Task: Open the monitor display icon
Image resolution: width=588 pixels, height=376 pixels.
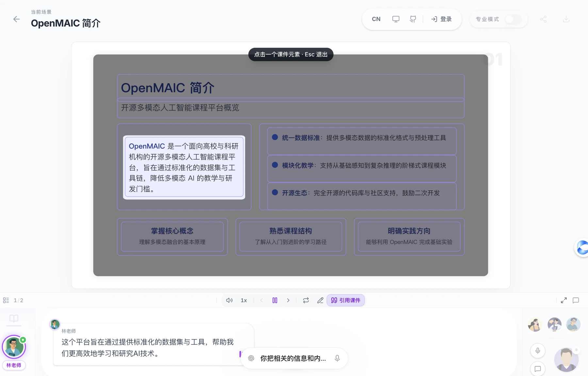Action: (x=396, y=19)
